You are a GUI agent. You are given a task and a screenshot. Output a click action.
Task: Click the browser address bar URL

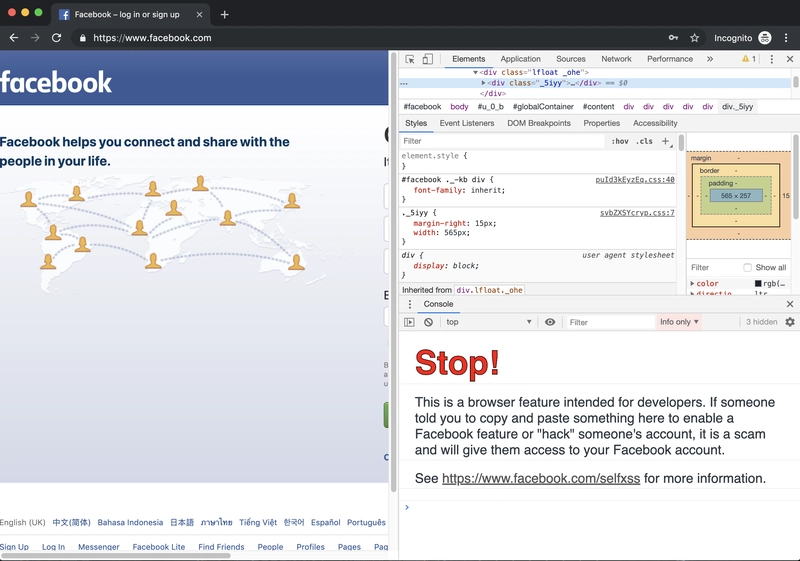(x=152, y=38)
